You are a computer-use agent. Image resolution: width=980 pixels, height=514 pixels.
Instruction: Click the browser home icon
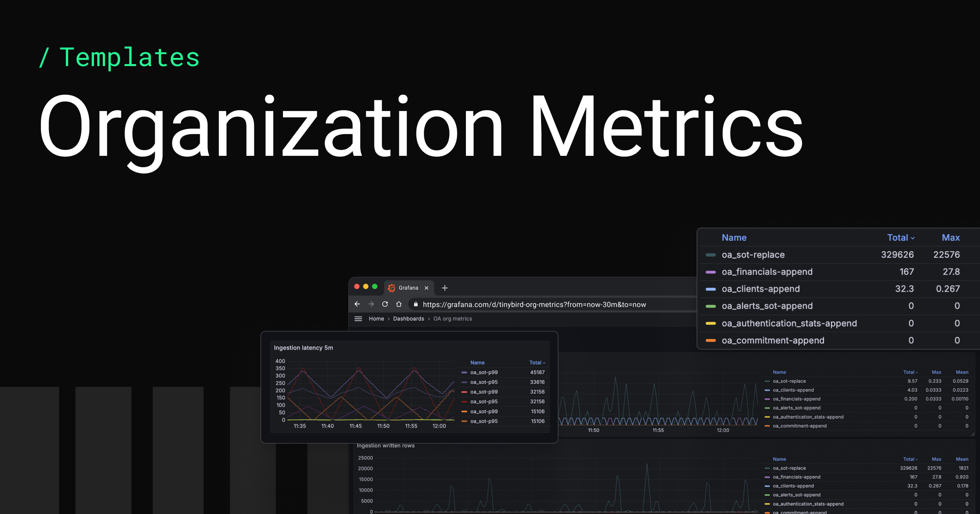(399, 304)
